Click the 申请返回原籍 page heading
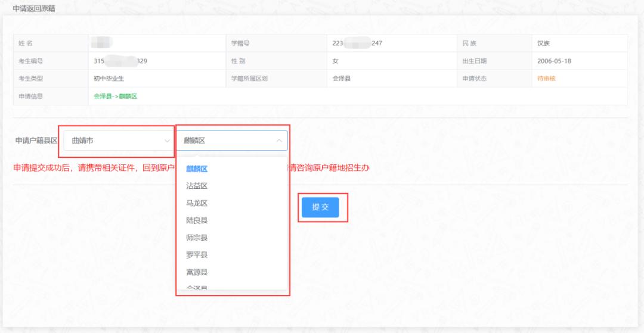The image size is (644, 333). point(34,8)
